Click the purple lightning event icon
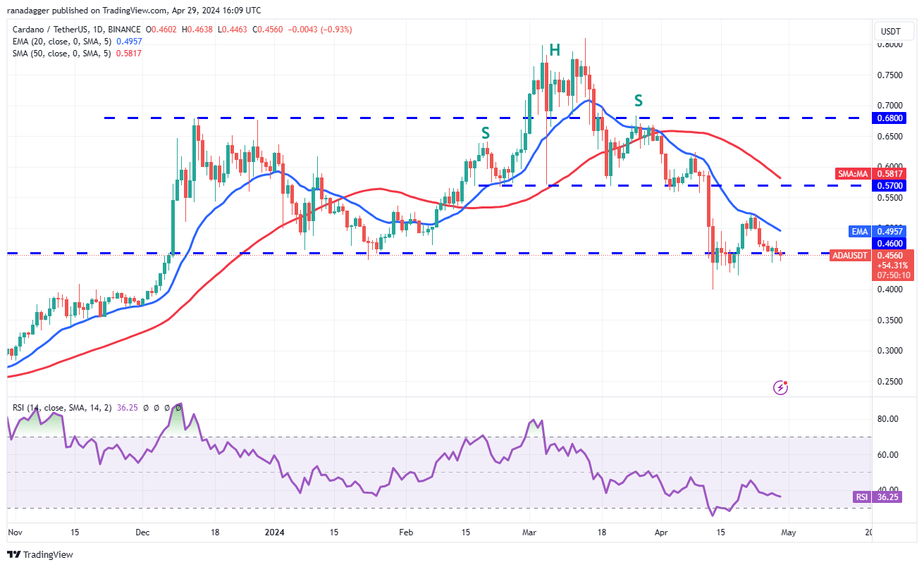924x567 pixels. pyautogui.click(x=780, y=387)
